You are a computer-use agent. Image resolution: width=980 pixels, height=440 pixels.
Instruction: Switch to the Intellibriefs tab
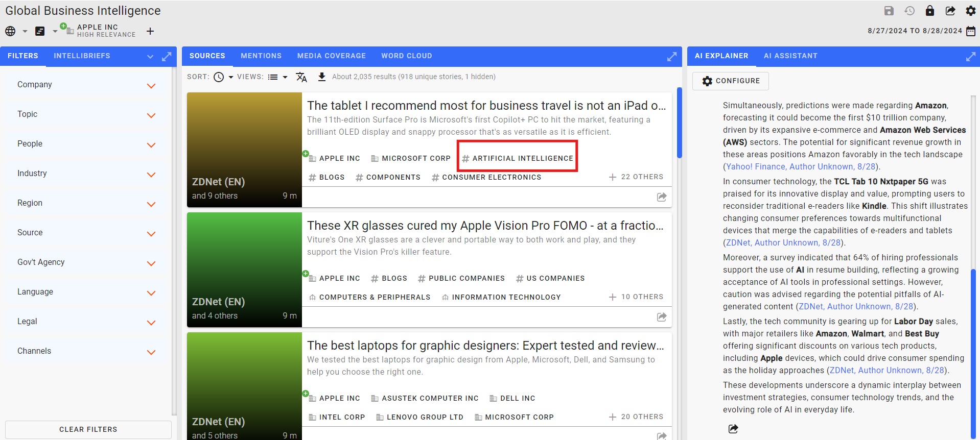click(82, 56)
